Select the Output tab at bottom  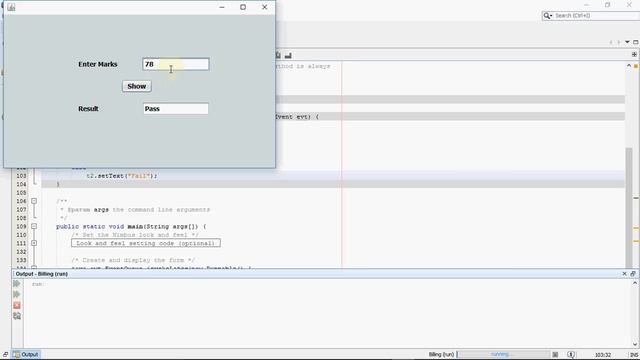pos(26,354)
